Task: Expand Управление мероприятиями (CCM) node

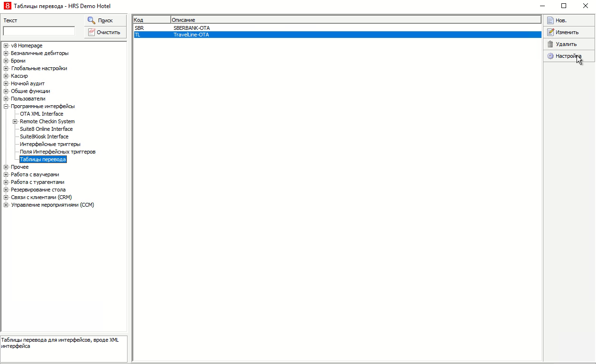Action: click(6, 205)
